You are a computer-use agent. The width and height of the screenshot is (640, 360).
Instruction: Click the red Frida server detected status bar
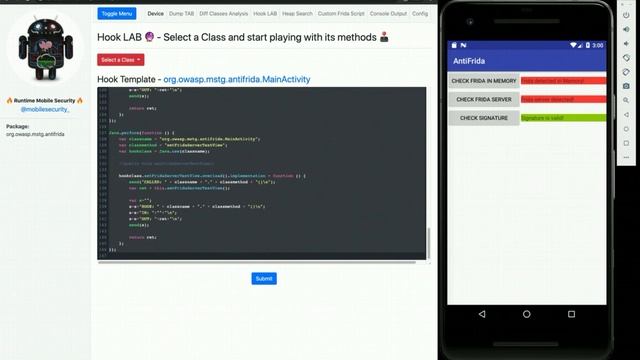[x=564, y=99]
